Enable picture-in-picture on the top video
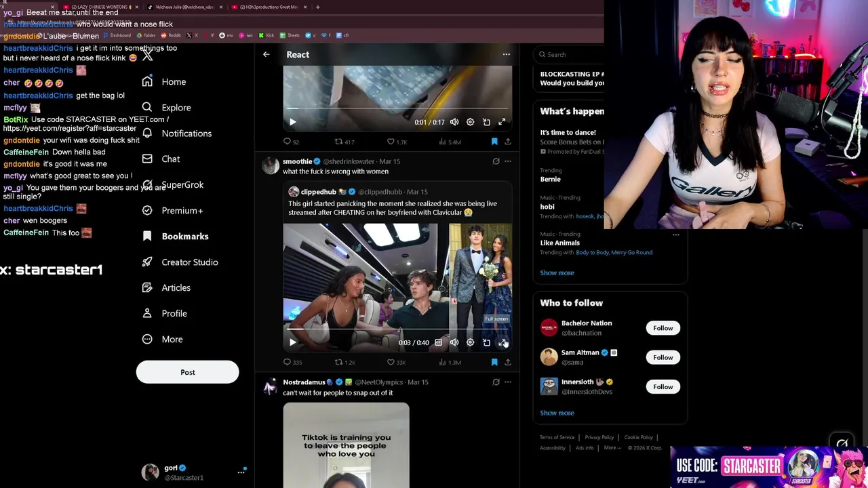868x488 pixels. [x=486, y=122]
